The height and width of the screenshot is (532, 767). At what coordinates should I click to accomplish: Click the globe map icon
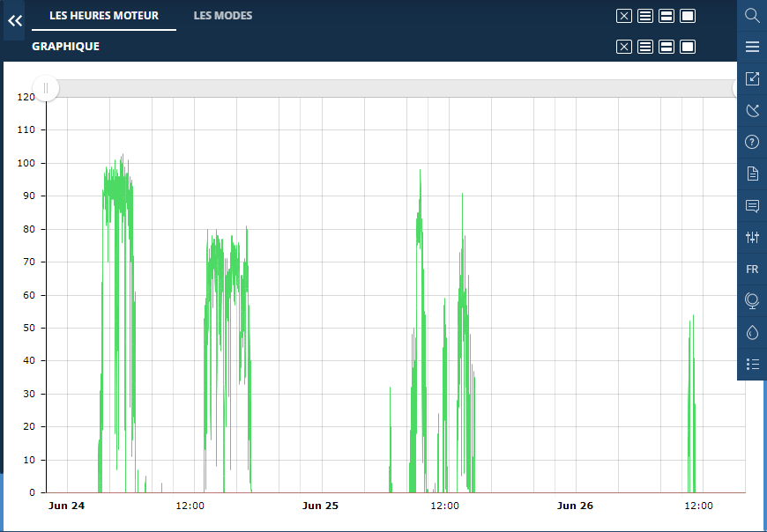click(752, 300)
